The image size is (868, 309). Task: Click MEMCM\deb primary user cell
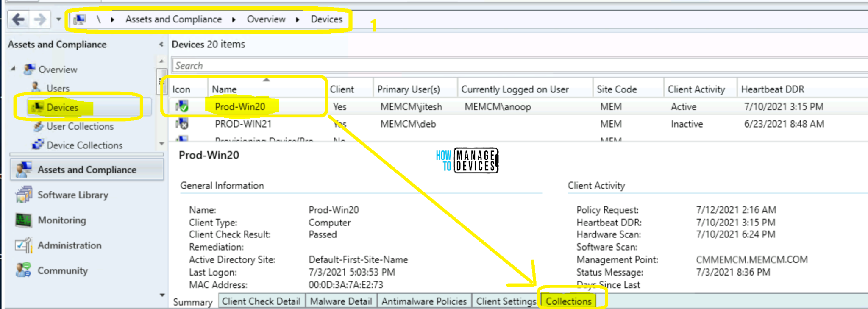pyautogui.click(x=408, y=124)
